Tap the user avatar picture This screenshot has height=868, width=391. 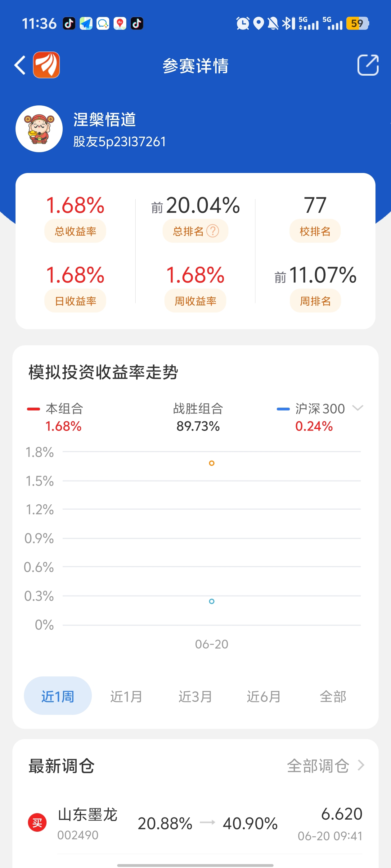[39, 129]
